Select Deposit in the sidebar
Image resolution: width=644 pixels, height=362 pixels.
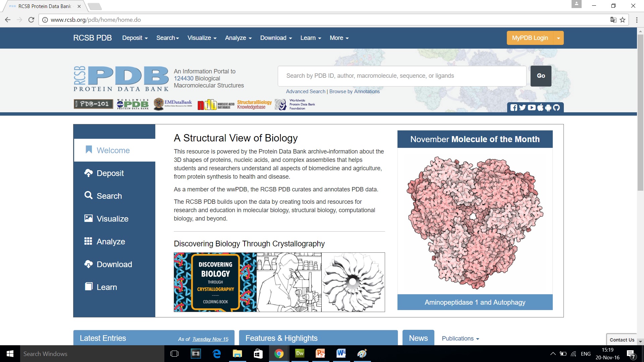coord(115,173)
